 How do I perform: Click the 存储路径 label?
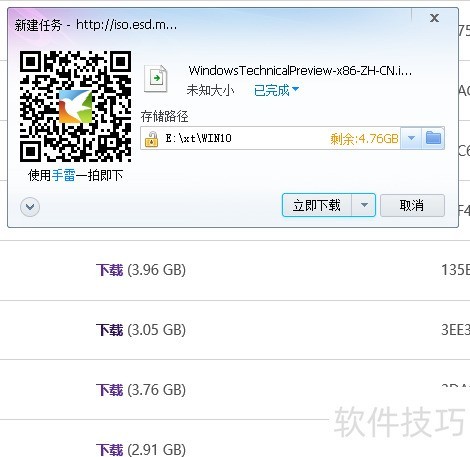(x=164, y=116)
